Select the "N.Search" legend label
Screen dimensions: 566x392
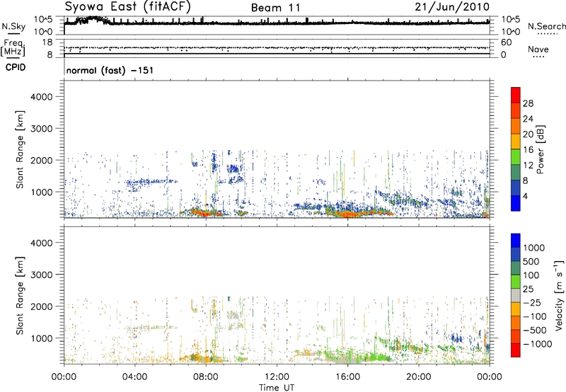tap(546, 26)
